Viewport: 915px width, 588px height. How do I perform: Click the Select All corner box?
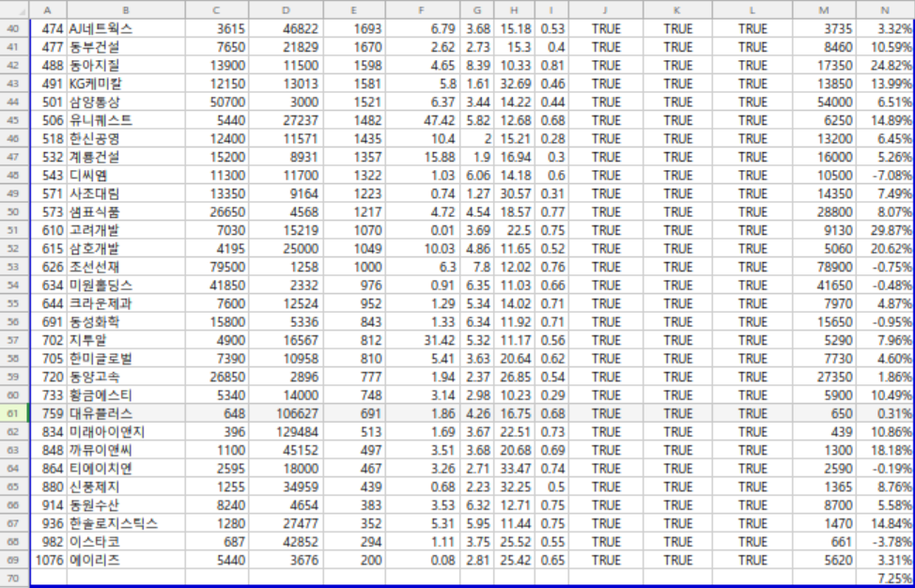(x=14, y=10)
